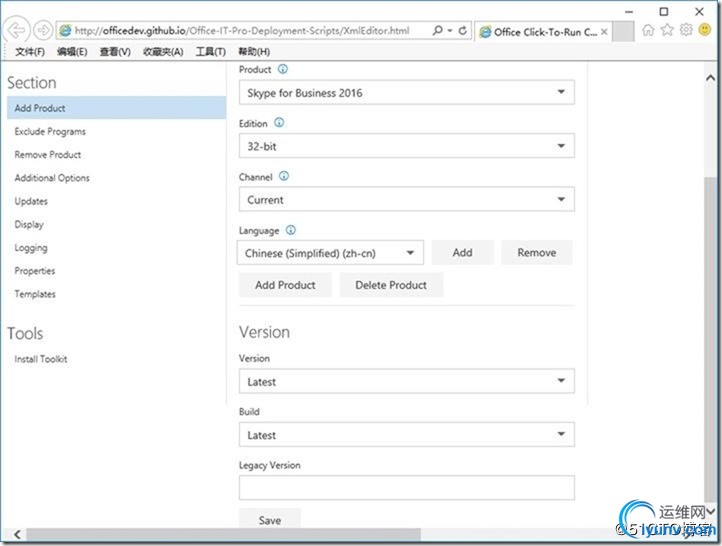Select Display in sidebar
This screenshot has height=546, width=722.
[29, 224]
